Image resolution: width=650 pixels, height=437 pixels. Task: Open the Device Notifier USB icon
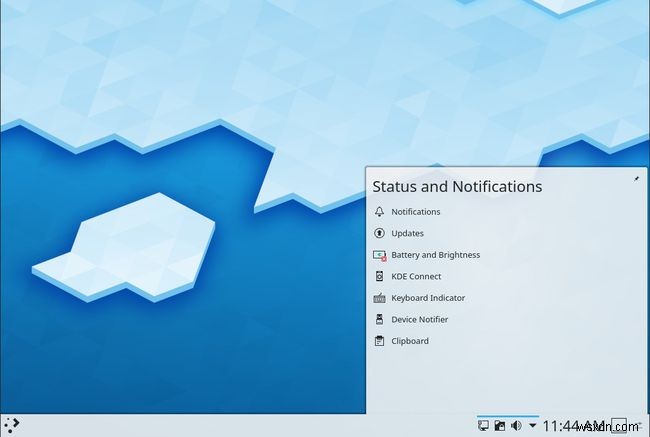(379, 320)
